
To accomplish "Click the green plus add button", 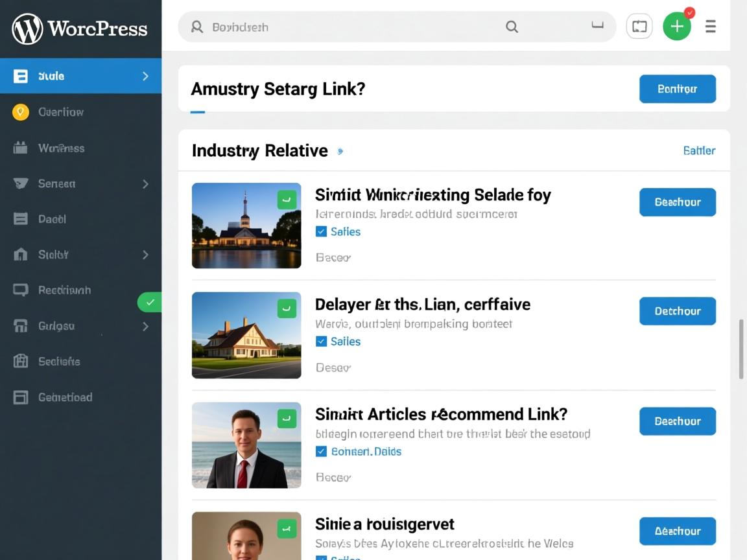I will coord(676,27).
